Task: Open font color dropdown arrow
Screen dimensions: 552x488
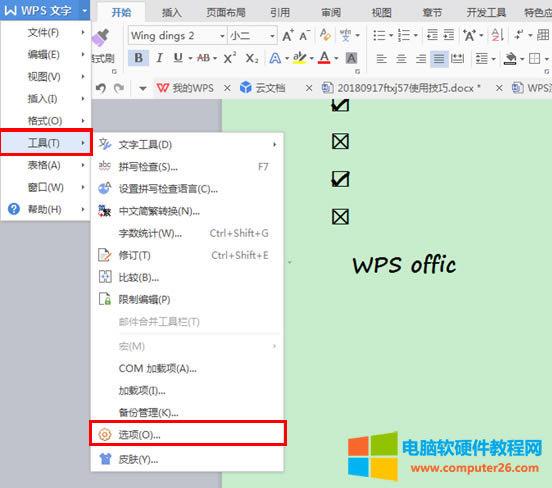Action: coord(336,58)
